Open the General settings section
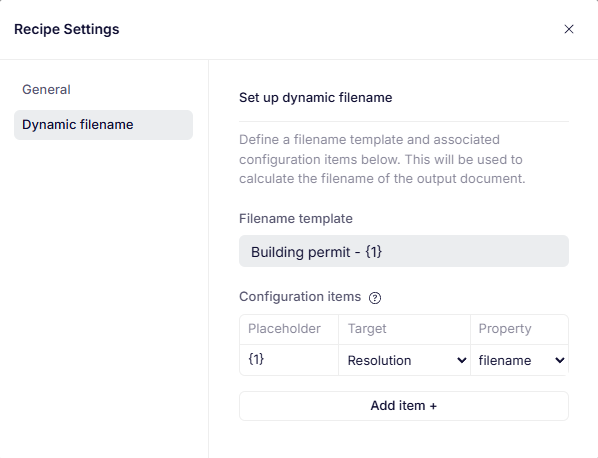Image resolution: width=598 pixels, height=458 pixels. coord(46,90)
